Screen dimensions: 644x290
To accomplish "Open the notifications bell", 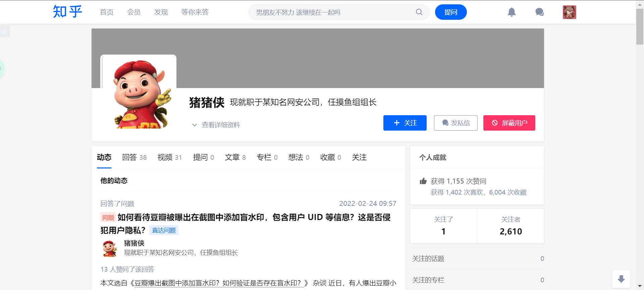I will point(512,12).
